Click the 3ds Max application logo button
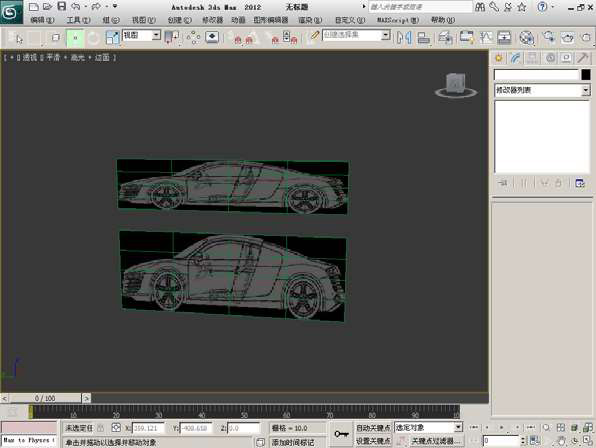 click(x=11, y=12)
